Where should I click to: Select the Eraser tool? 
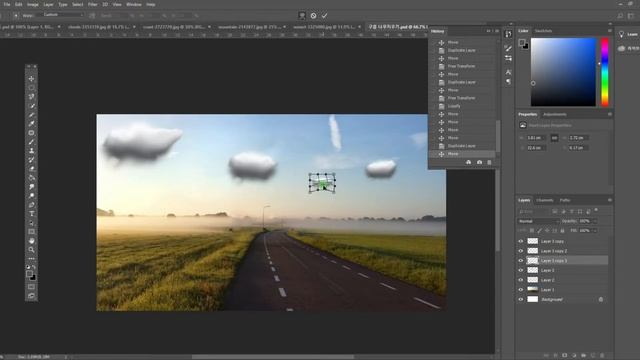tap(31, 169)
